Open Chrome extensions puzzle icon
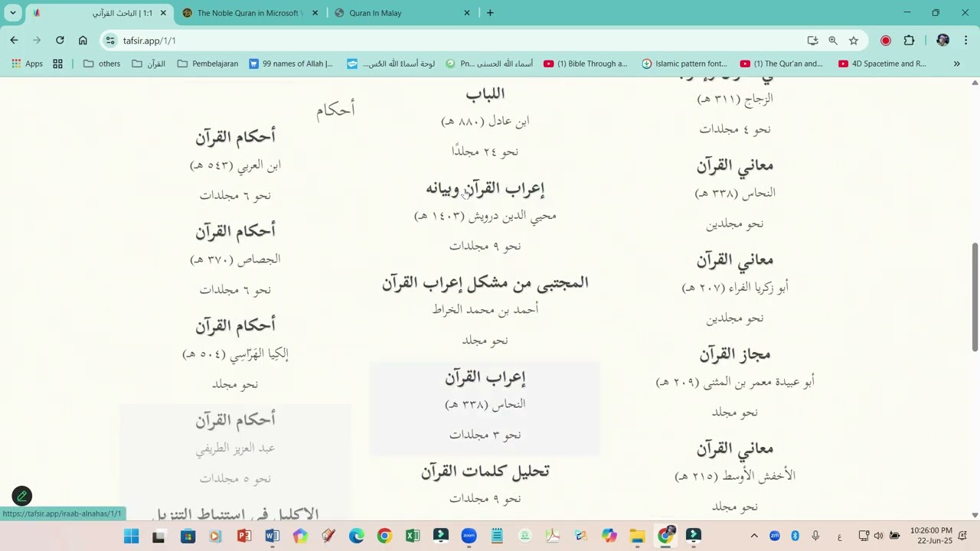The width and height of the screenshot is (980, 551). tap(909, 41)
